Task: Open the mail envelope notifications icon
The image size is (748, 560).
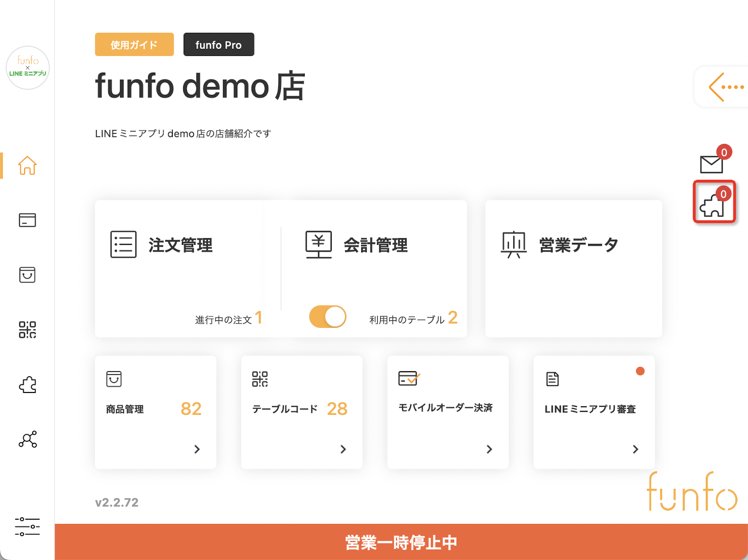Action: [x=711, y=164]
